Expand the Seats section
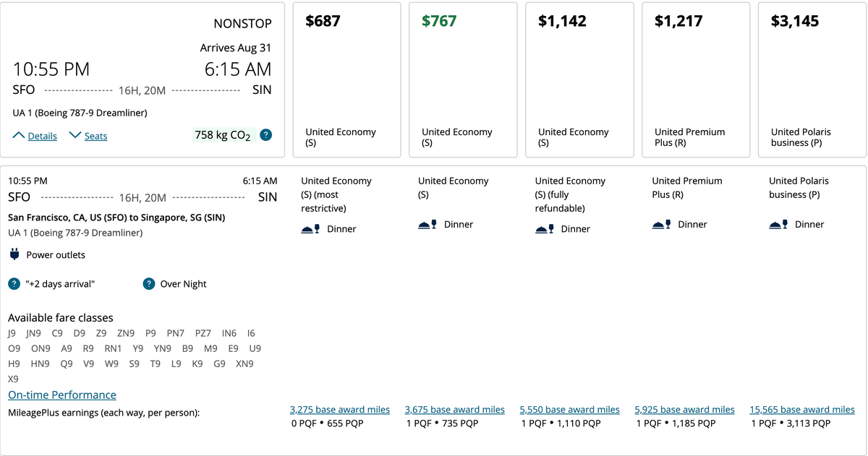 [x=88, y=136]
